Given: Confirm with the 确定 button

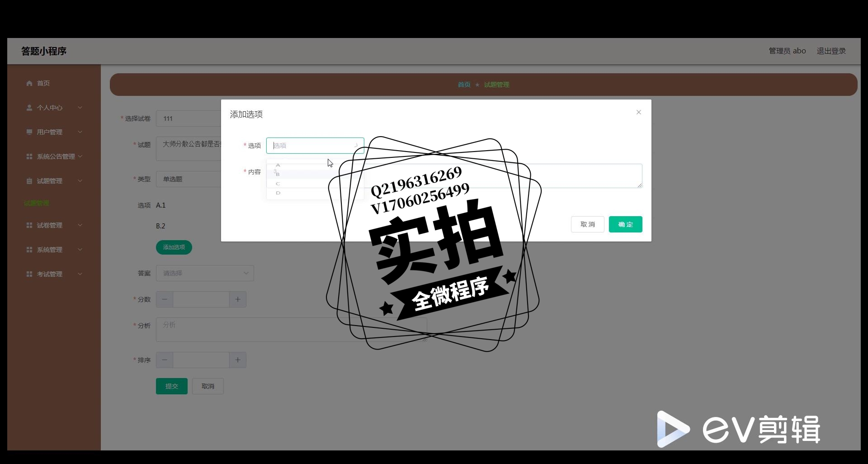Looking at the screenshot, I should pyautogui.click(x=626, y=224).
